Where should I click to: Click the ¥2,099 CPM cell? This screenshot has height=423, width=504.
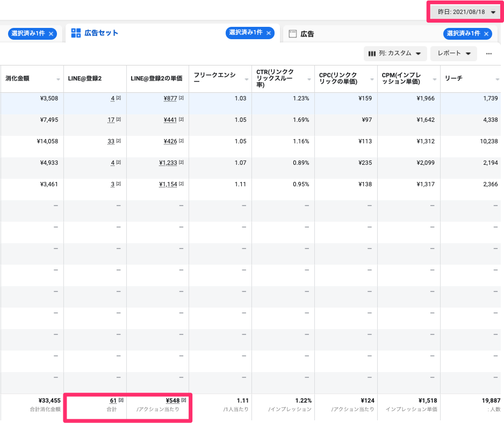click(426, 163)
